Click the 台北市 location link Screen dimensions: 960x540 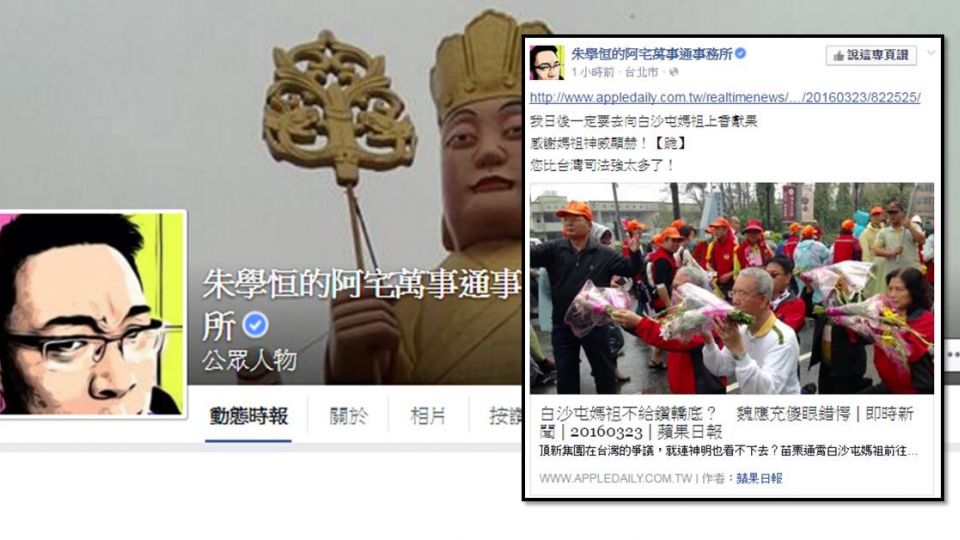click(641, 72)
